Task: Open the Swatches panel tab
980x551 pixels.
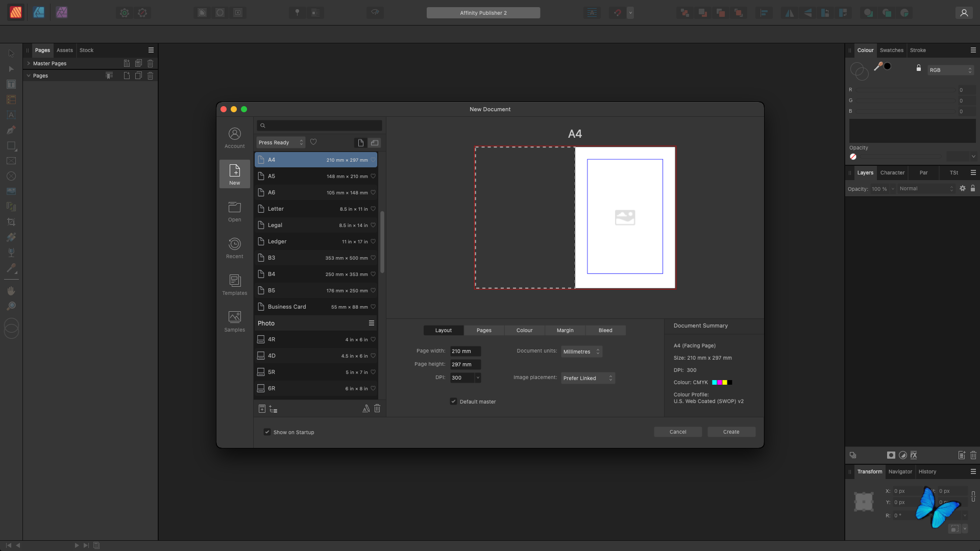Action: tap(891, 50)
